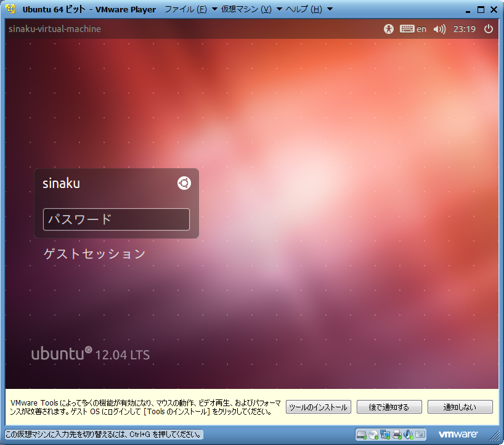
Task: Select the sinaku user name
Action: 61,183
